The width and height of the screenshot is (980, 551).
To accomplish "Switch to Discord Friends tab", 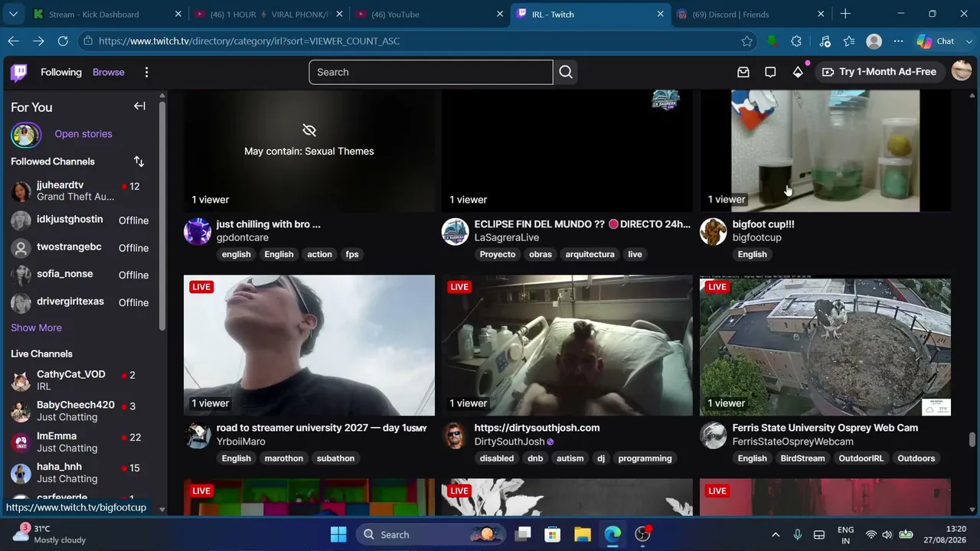I will point(750,14).
